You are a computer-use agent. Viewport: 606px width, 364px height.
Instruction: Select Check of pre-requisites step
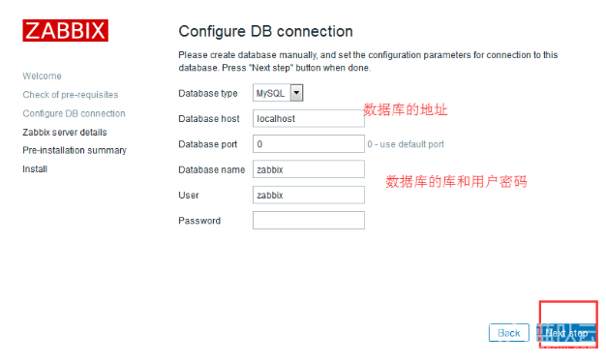click(x=71, y=95)
